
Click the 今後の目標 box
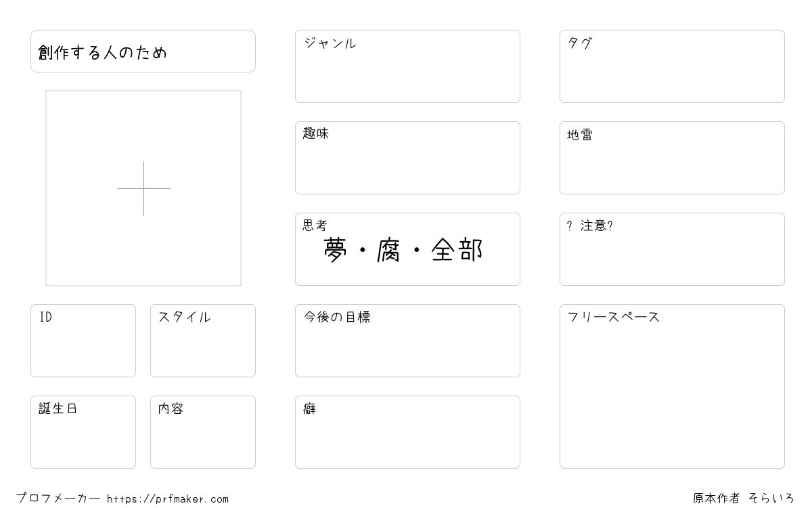(x=407, y=341)
